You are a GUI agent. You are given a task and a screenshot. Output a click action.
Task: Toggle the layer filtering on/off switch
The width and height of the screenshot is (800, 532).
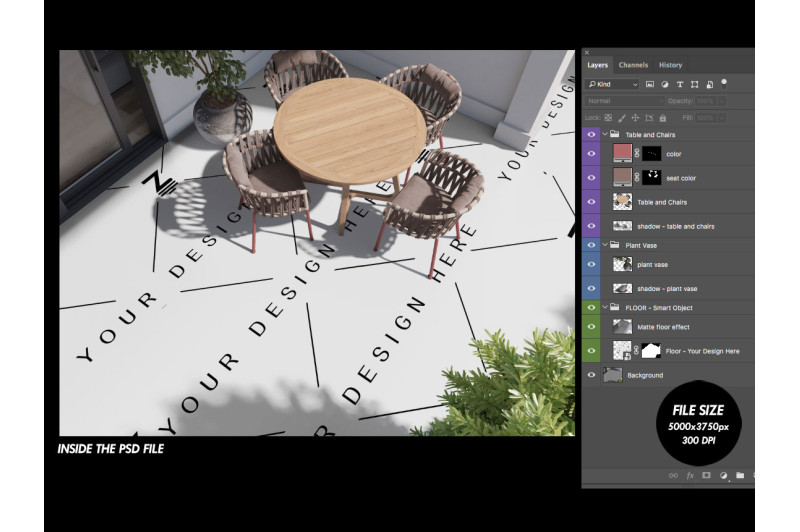723,84
